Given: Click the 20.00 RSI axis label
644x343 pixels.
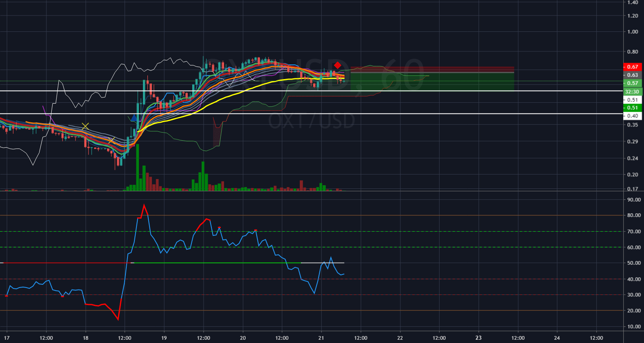Looking at the screenshot, I should tap(634, 311).
